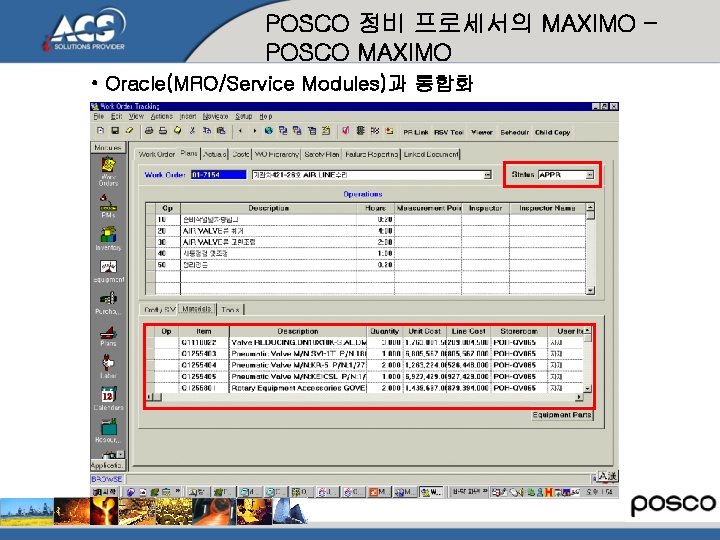Click the red H system tray icon
Screen dimensions: 720x540
point(548,492)
